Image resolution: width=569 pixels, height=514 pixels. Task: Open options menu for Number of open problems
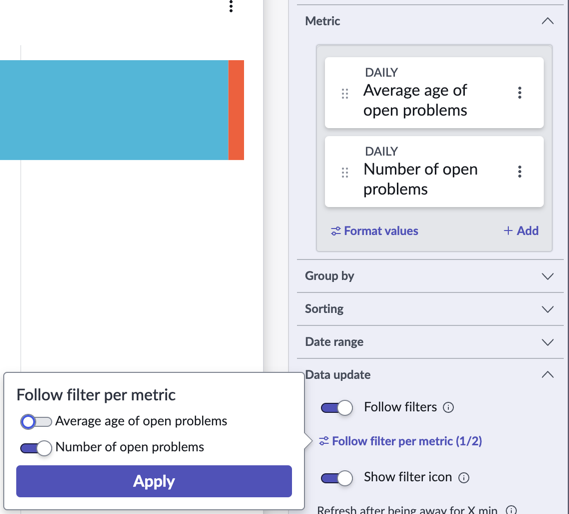tap(520, 171)
